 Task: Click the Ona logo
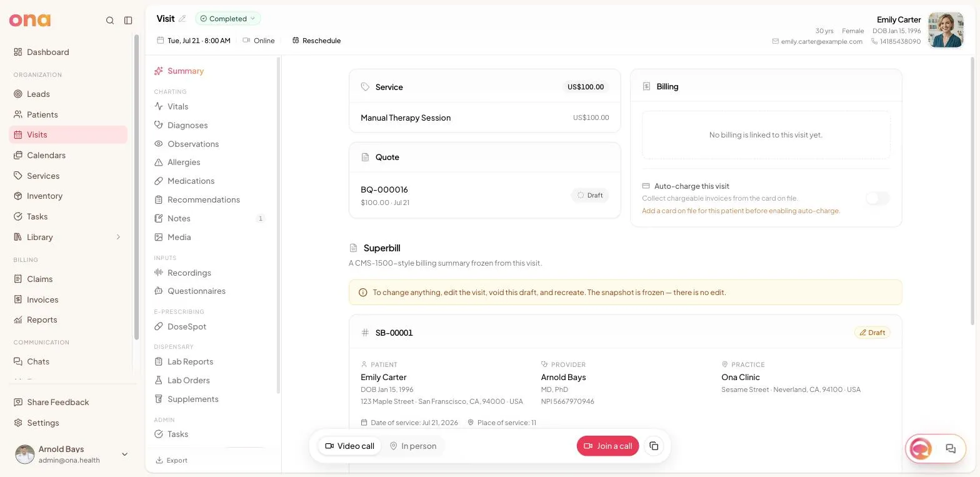coord(30,20)
